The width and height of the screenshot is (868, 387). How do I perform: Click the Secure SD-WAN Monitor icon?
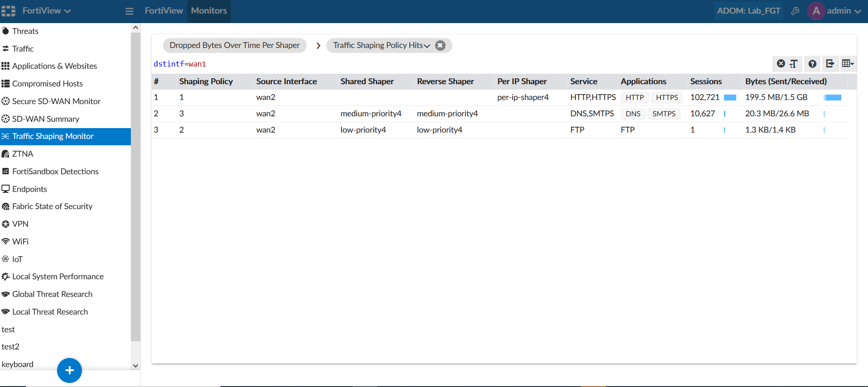click(x=5, y=101)
